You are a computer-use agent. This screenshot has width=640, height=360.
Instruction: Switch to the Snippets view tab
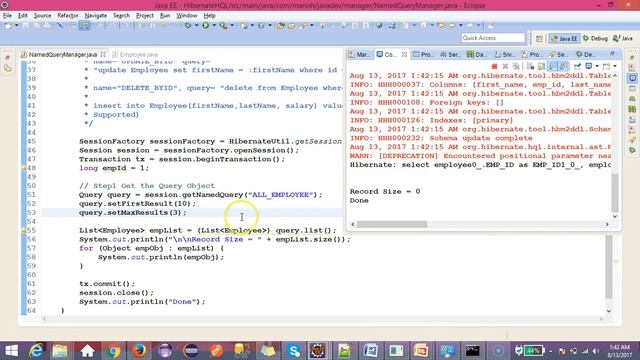504,54
